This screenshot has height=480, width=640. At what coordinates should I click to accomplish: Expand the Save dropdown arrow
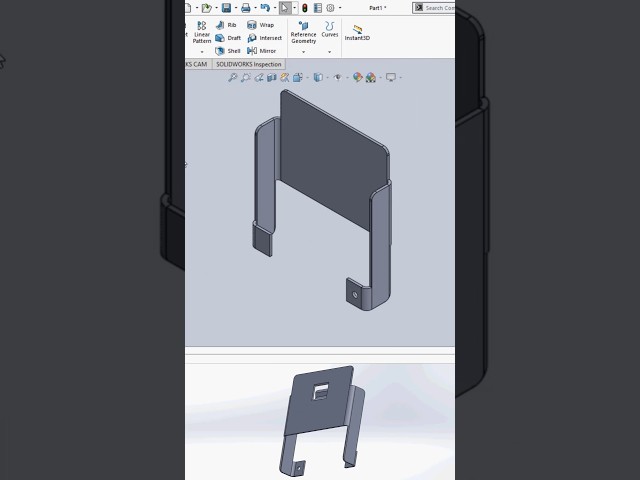(x=236, y=8)
